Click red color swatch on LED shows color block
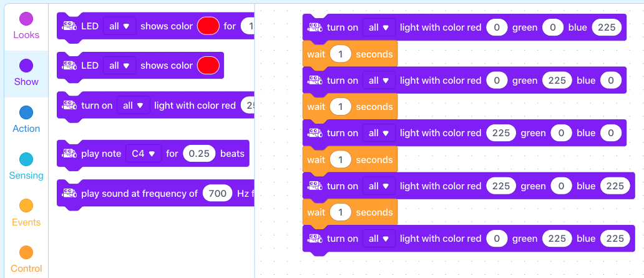 point(208,66)
